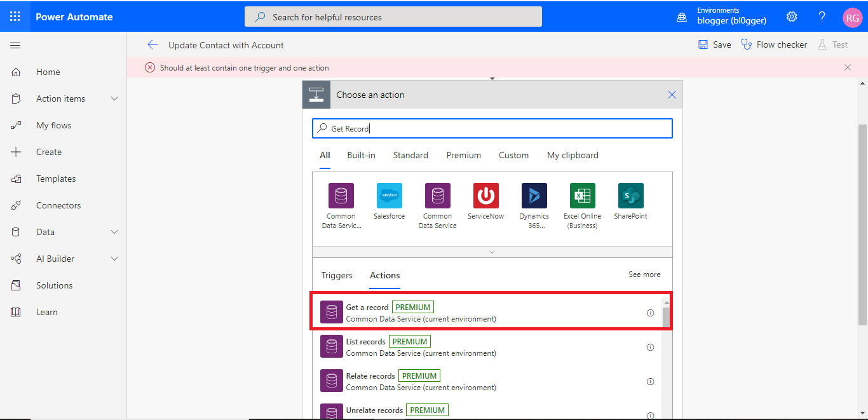868x420 pixels.
Task: Click the actions list scrollbar thumb
Action: coord(666,318)
